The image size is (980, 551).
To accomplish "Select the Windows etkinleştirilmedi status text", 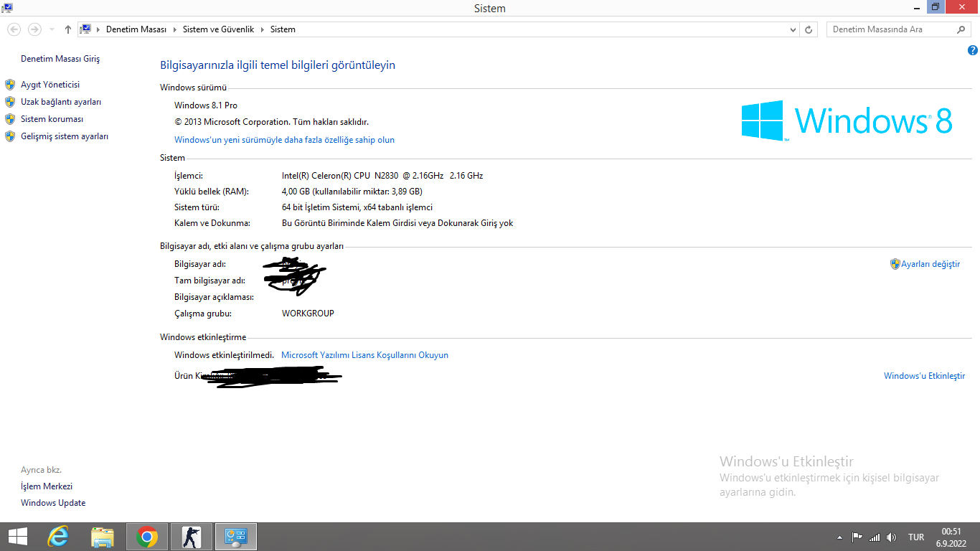I will click(225, 355).
